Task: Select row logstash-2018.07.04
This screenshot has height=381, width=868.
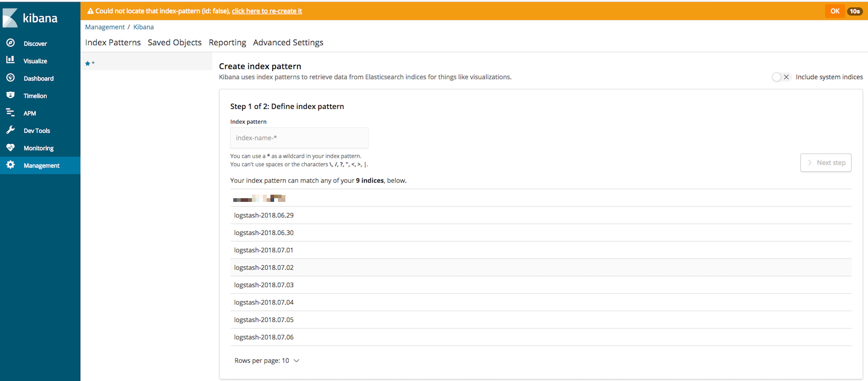Action: pos(541,302)
